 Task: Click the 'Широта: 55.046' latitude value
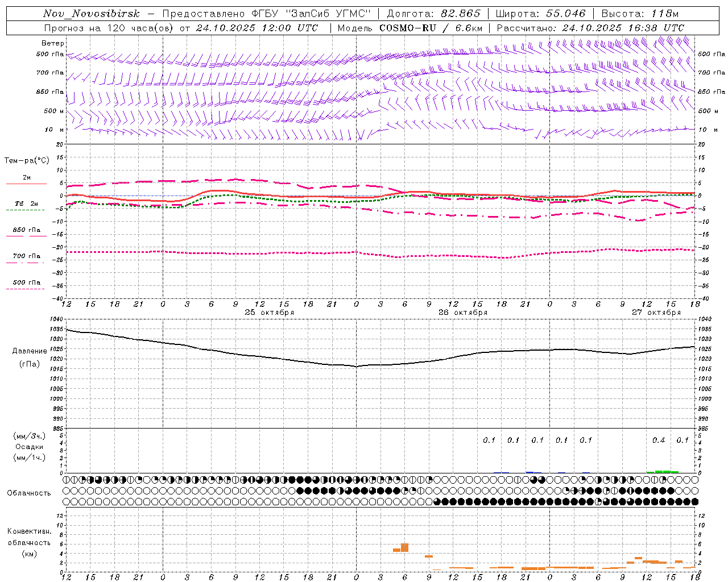coord(540,14)
